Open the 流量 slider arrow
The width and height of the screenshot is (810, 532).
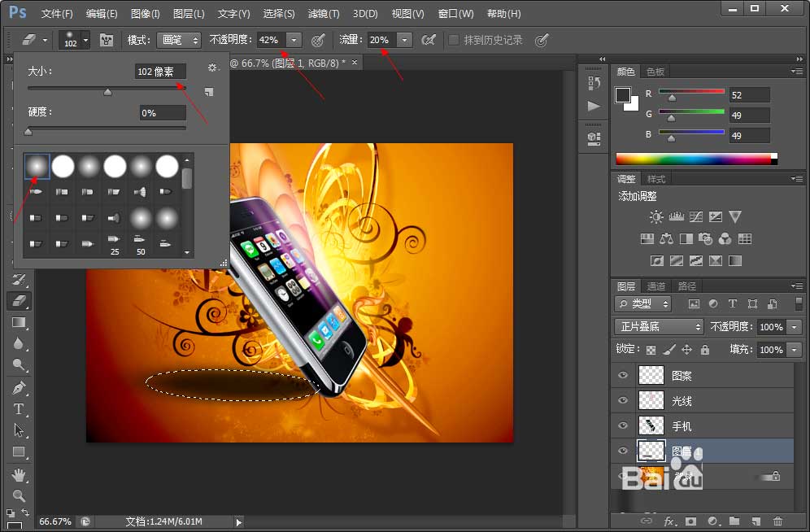point(405,40)
